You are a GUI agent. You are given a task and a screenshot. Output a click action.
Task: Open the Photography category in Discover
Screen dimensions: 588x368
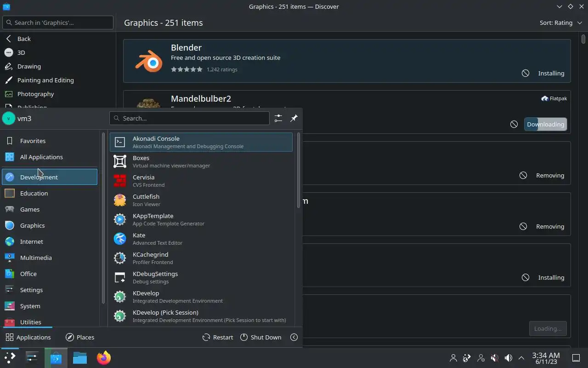point(58,94)
